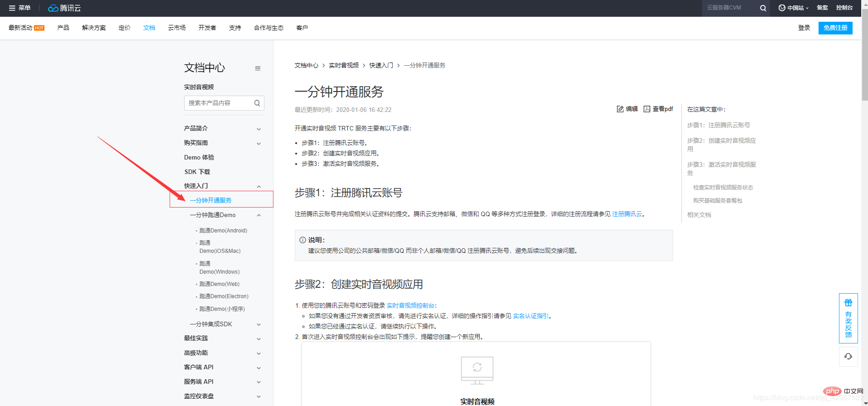Open the 有奖反馈 gift widget
This screenshot has width=868, height=406.
pyautogui.click(x=848, y=318)
